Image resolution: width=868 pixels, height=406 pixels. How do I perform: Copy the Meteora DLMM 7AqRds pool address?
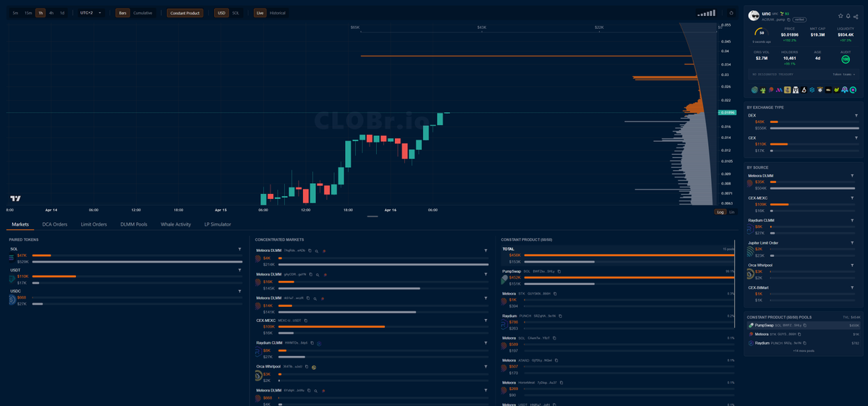click(310, 250)
